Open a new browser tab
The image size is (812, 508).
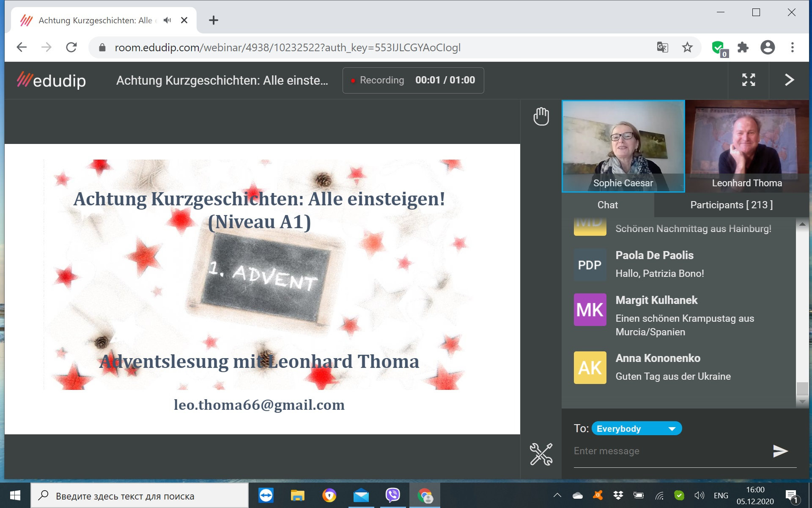pyautogui.click(x=214, y=20)
